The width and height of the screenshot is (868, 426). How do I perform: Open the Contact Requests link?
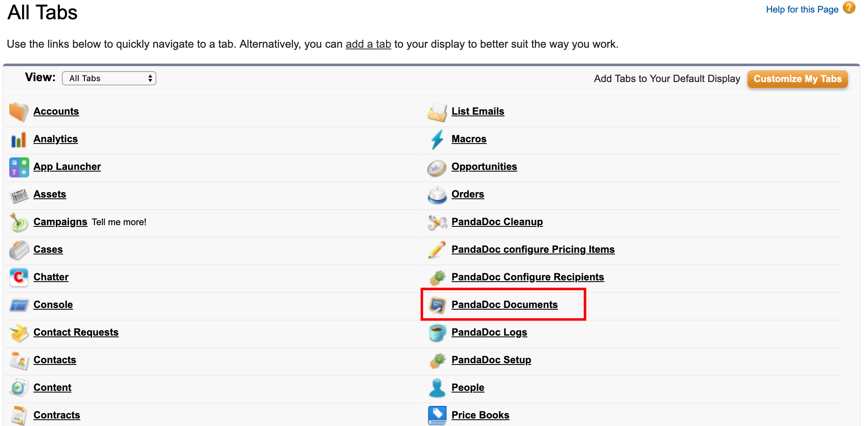coord(76,332)
